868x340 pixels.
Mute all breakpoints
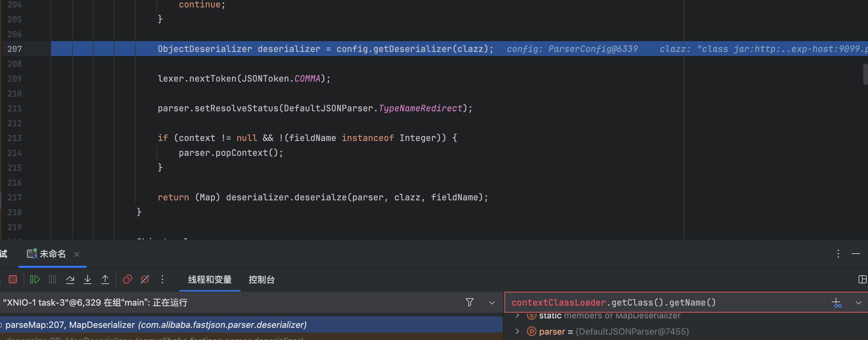[145, 279]
